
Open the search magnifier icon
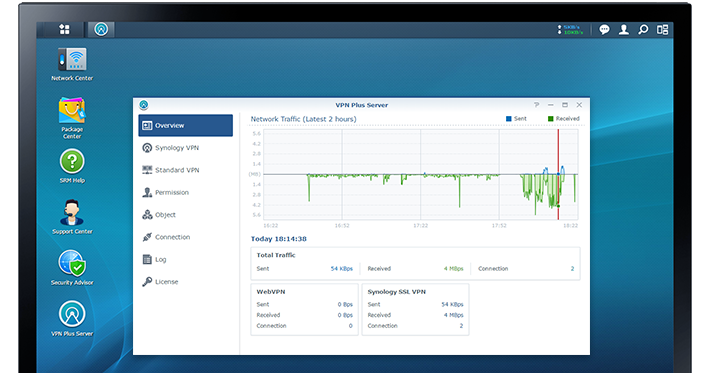(643, 30)
